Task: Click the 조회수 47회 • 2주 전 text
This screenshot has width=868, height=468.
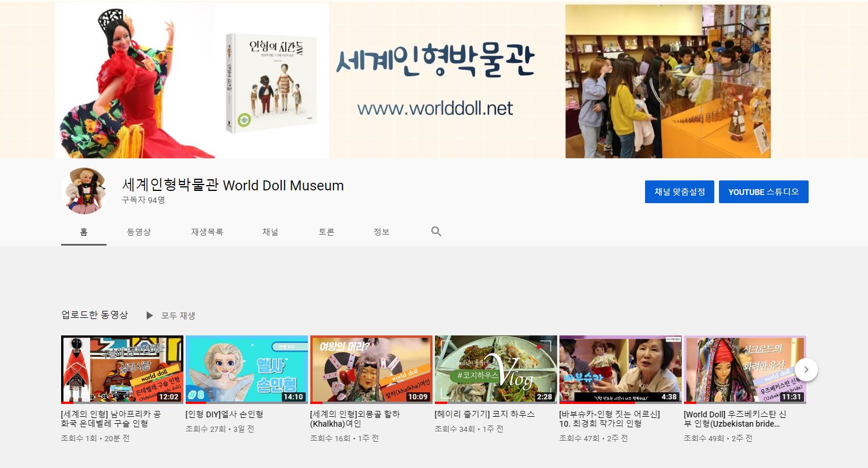Action: point(594,438)
